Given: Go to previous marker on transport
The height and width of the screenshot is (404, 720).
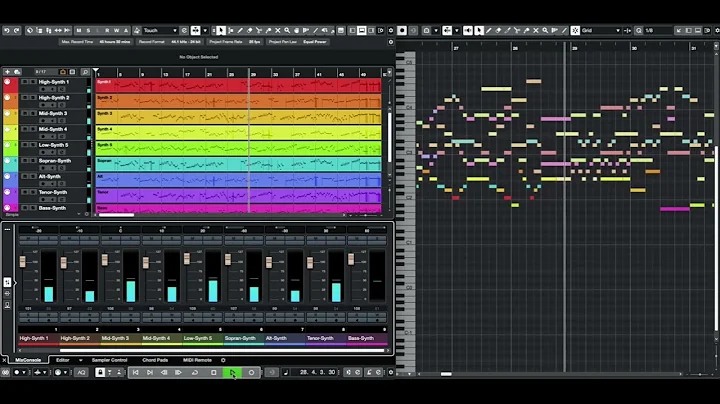Looking at the screenshot, I should pos(135,372).
